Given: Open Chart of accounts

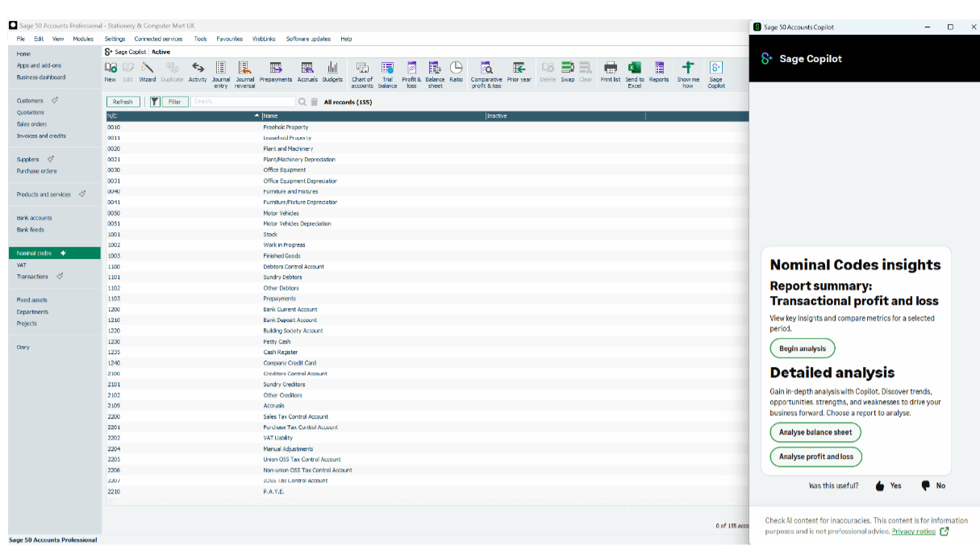Looking at the screenshot, I should tap(362, 74).
